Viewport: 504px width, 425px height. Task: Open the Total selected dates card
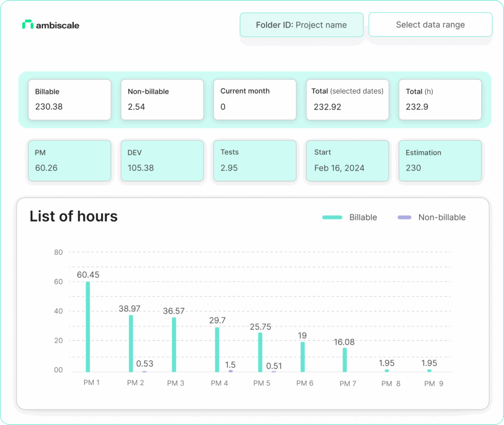347,99
